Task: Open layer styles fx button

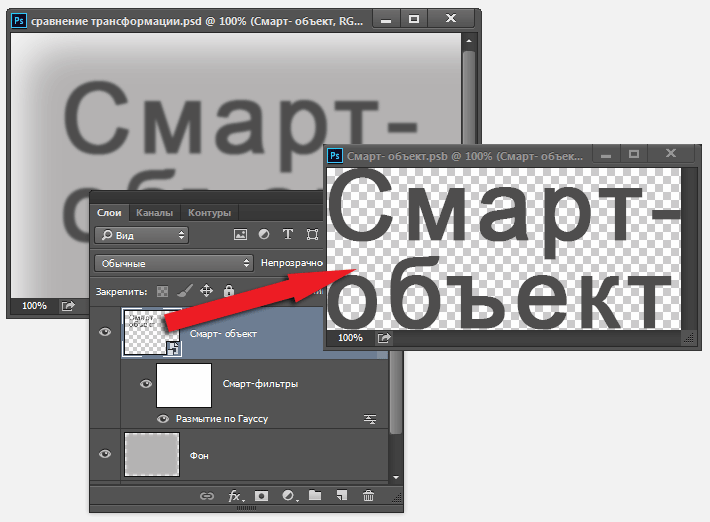Action: 235,496
